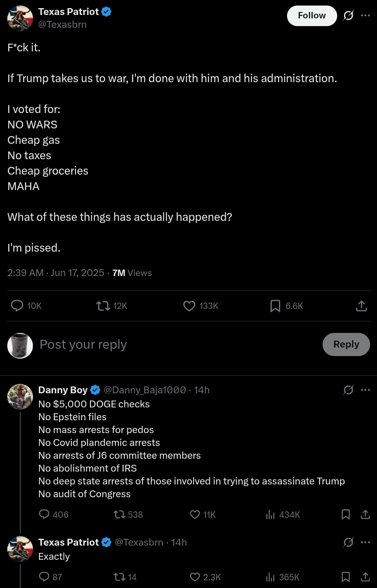Open more options on Danny Boy's reply
Screen dimensions: 377x588
(365, 390)
